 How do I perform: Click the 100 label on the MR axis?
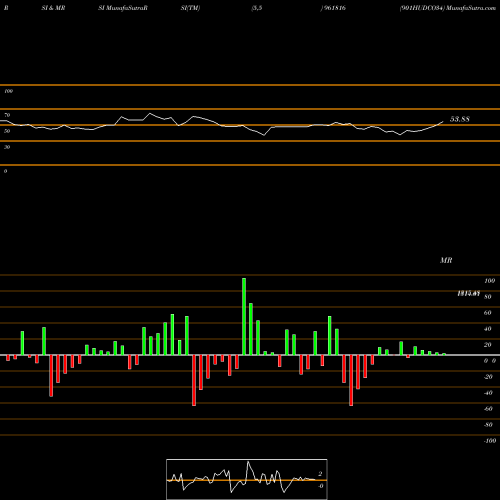pyautogui.click(x=489, y=281)
